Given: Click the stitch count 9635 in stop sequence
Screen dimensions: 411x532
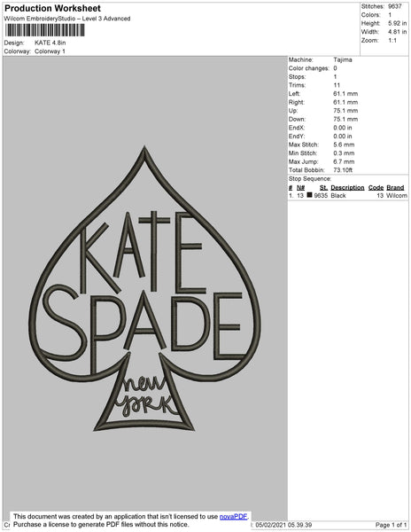Looking at the screenshot, I should coord(321,195).
